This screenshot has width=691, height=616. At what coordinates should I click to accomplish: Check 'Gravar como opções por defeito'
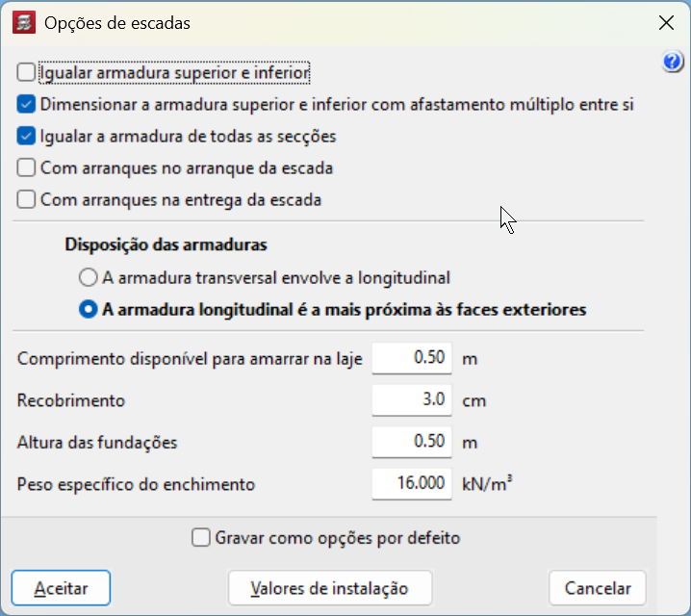pyautogui.click(x=201, y=538)
